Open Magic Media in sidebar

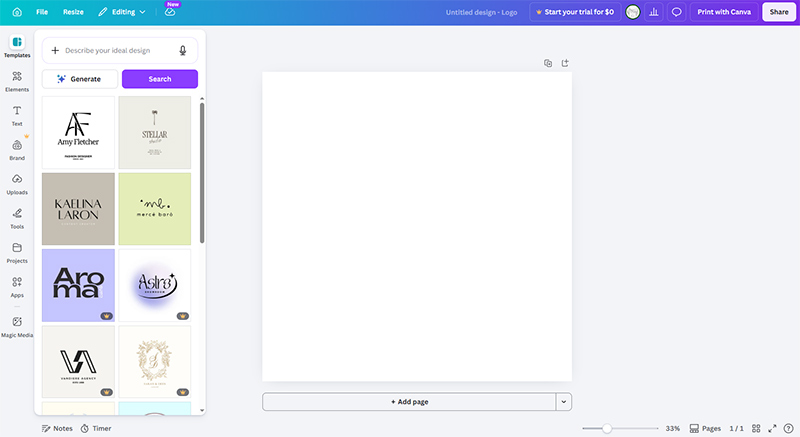(x=17, y=327)
